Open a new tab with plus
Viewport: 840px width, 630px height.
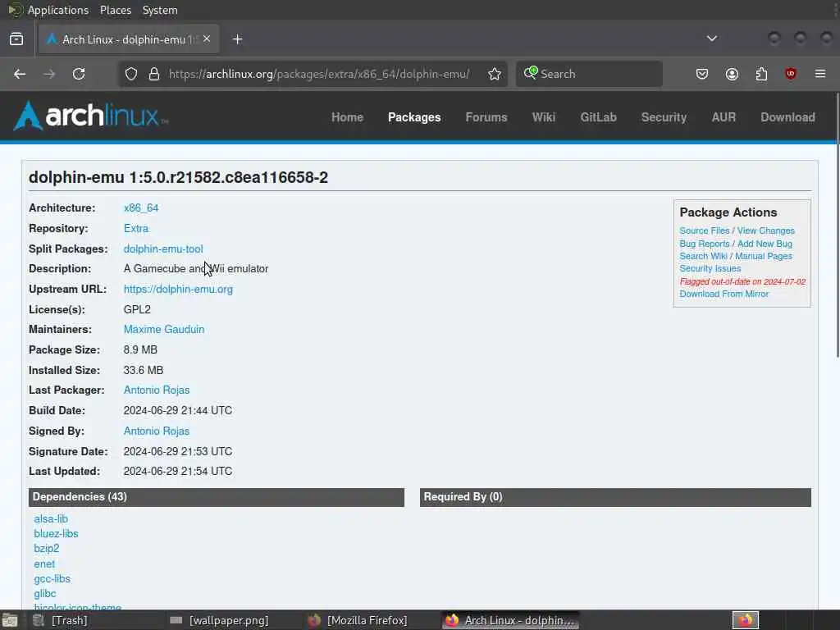click(x=238, y=39)
